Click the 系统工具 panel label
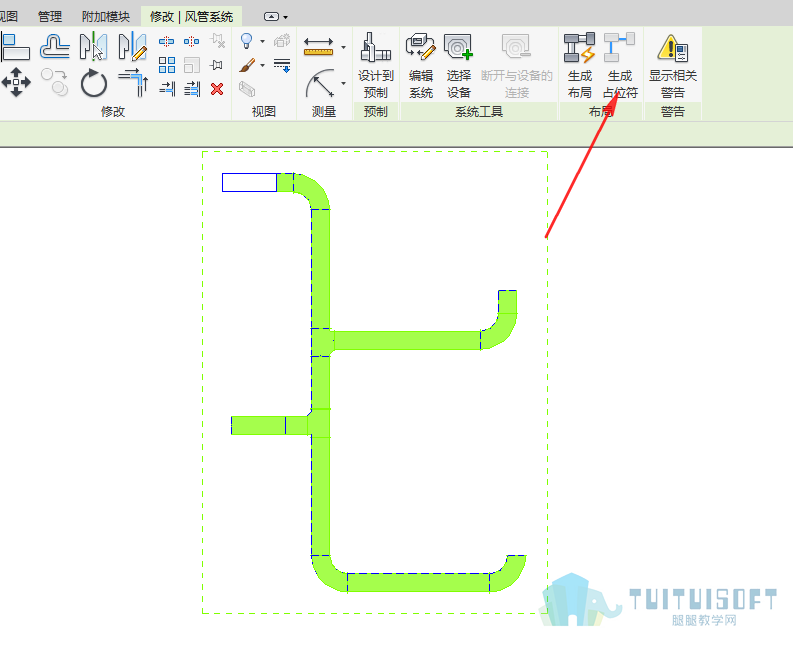 click(478, 111)
